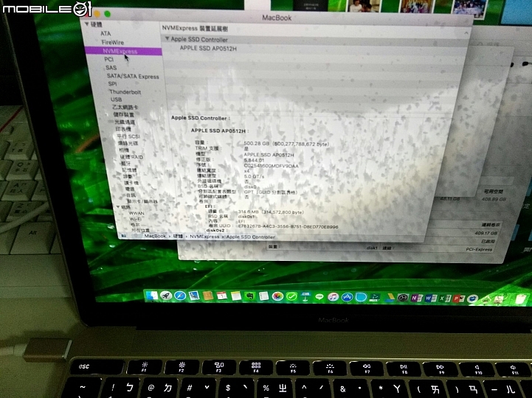Open Microsoft Excel X icon
This screenshot has height=398, width=532.
445,298
